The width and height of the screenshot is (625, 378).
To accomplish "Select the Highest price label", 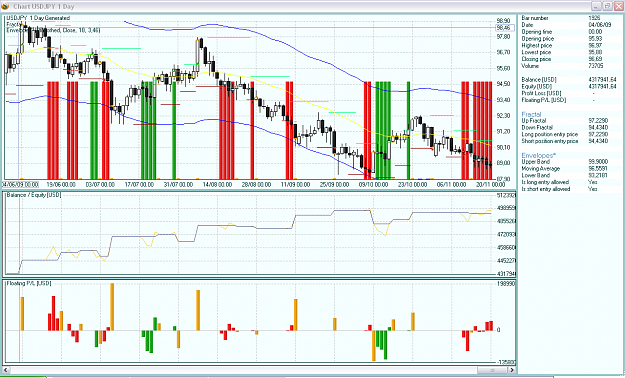I will 537,45.
